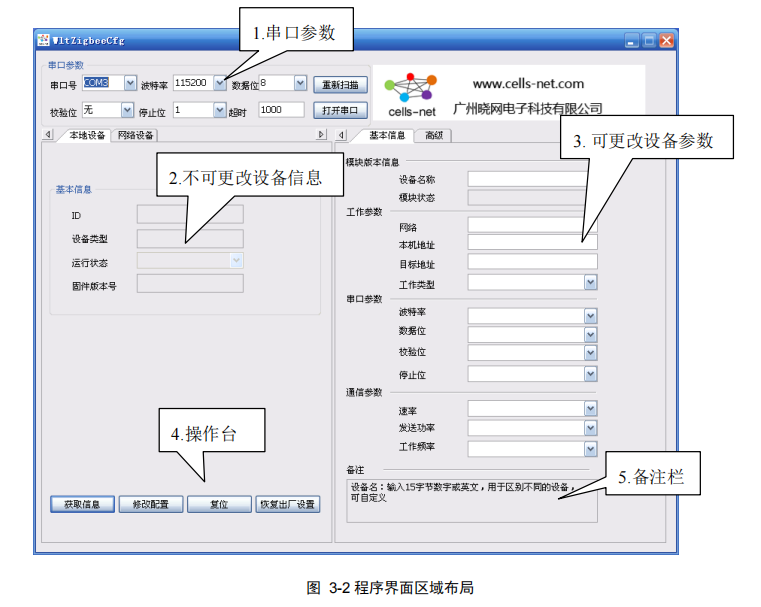This screenshot has width=761, height=607.
Task: Click the www.cells-net.com text
Action: (528, 84)
